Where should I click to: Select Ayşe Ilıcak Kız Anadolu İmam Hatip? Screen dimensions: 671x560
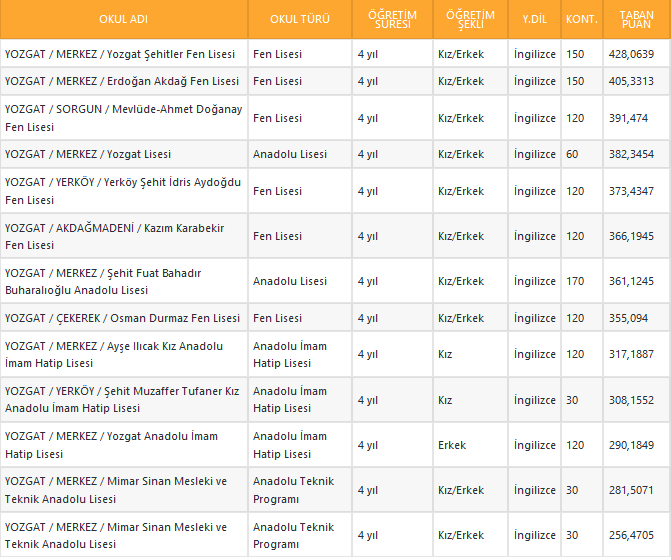tap(114, 354)
